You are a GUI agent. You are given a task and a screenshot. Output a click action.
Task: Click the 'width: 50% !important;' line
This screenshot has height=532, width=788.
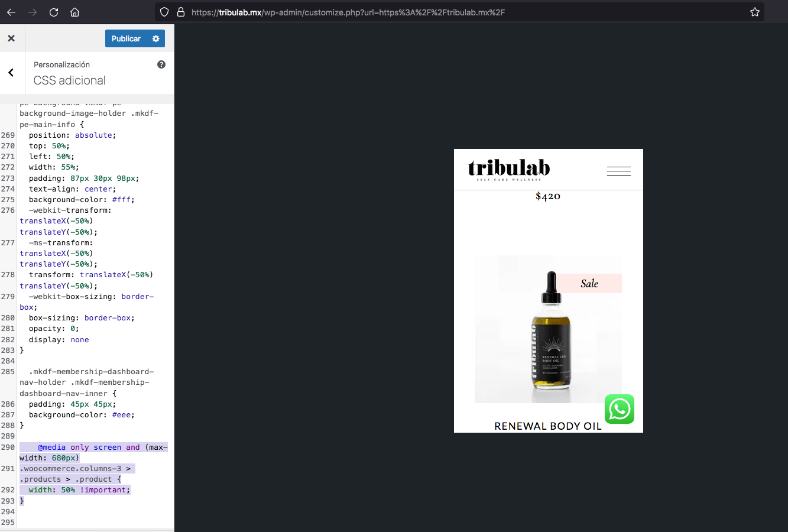79,490
